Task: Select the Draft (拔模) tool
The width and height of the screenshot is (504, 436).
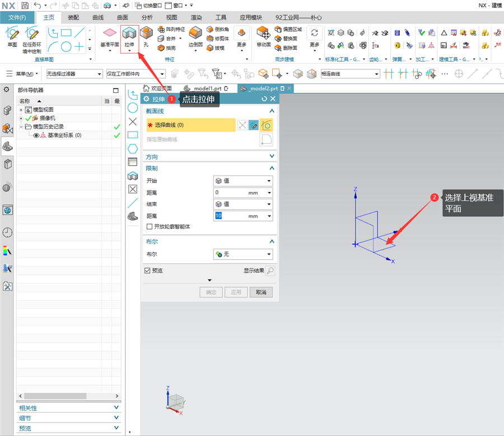Action: click(x=216, y=48)
